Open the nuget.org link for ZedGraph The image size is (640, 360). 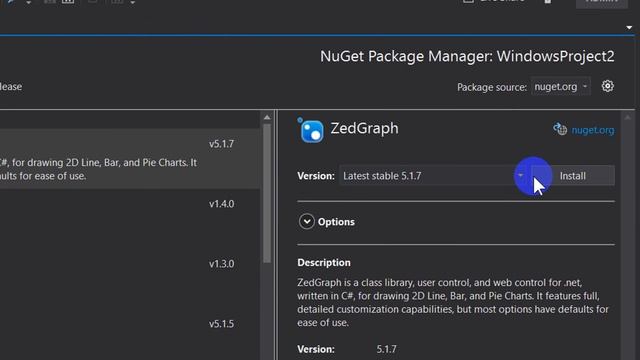tap(593, 130)
